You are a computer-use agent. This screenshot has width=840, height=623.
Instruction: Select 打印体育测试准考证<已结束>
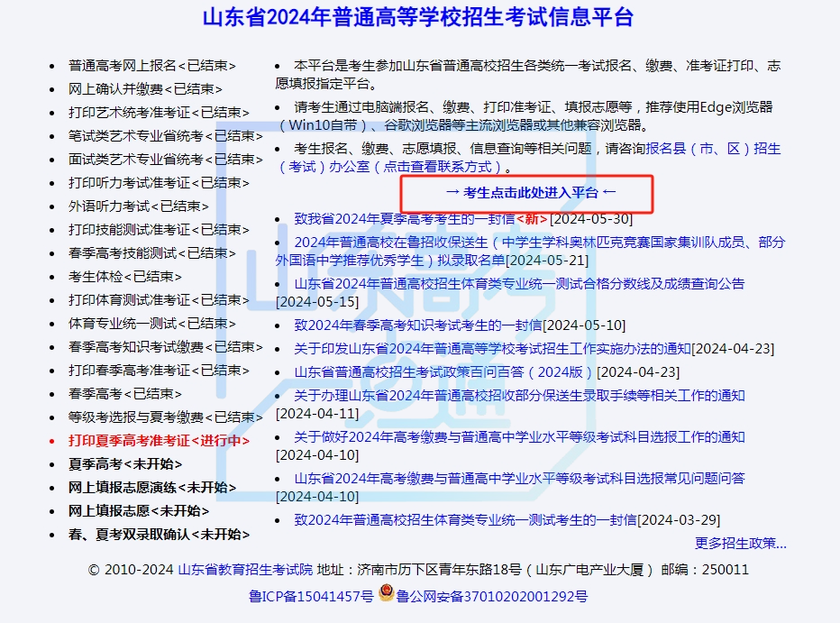pyautogui.click(x=159, y=300)
